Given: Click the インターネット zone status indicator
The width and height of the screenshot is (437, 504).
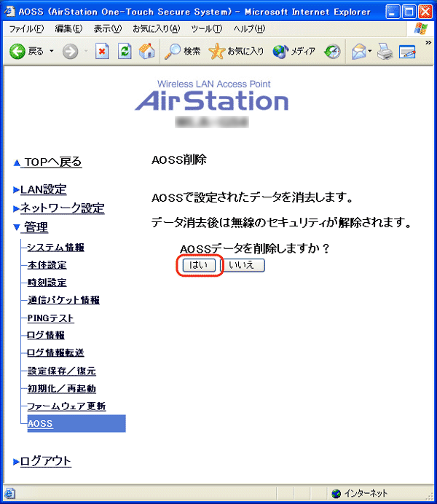Looking at the screenshot, I should (x=360, y=493).
